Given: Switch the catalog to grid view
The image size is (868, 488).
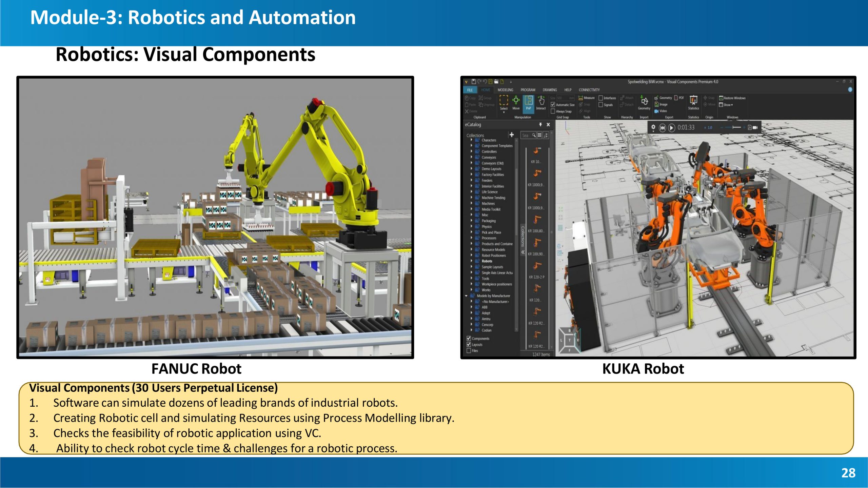Looking at the screenshot, I should point(539,135).
